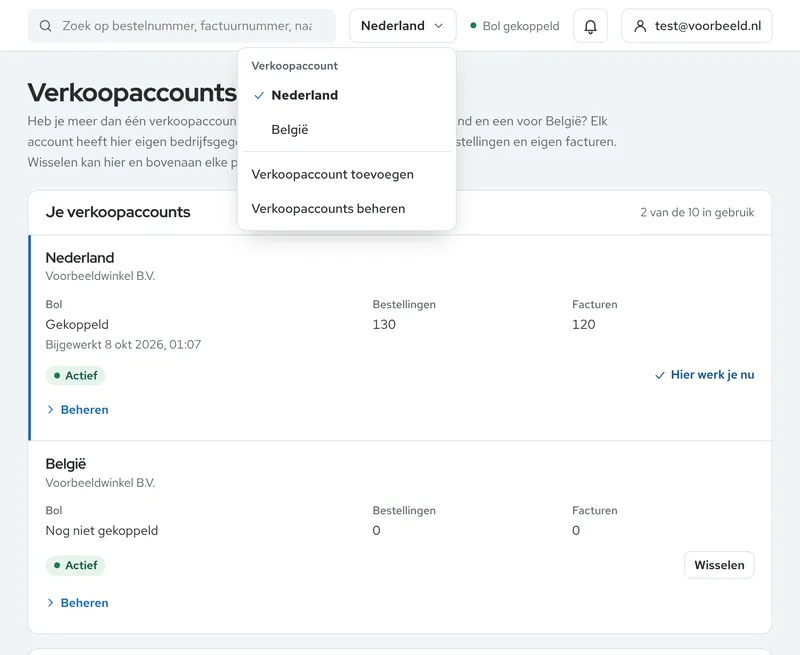Click chevron icon before Nederland Beheren
This screenshot has width=800, height=655.
(x=51, y=410)
